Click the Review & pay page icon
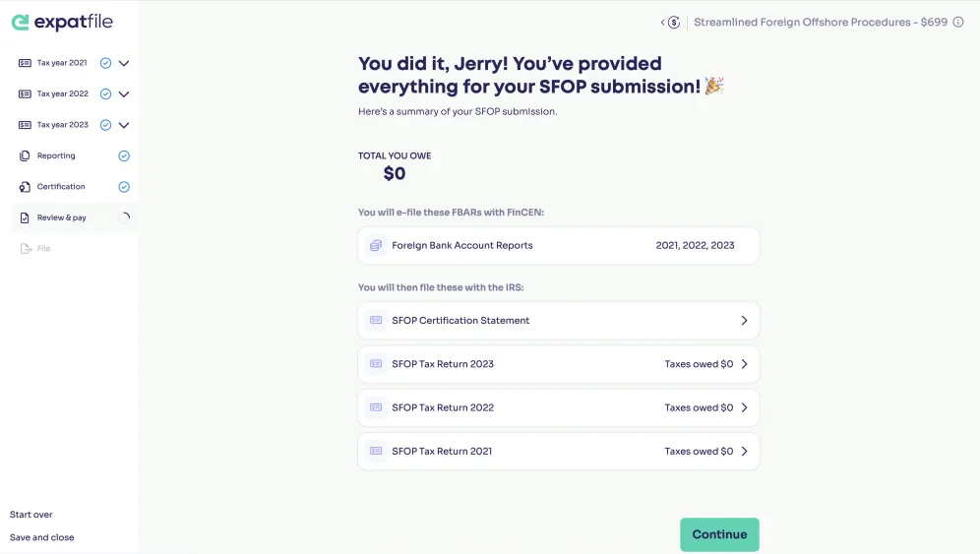The image size is (980, 554). (25, 217)
